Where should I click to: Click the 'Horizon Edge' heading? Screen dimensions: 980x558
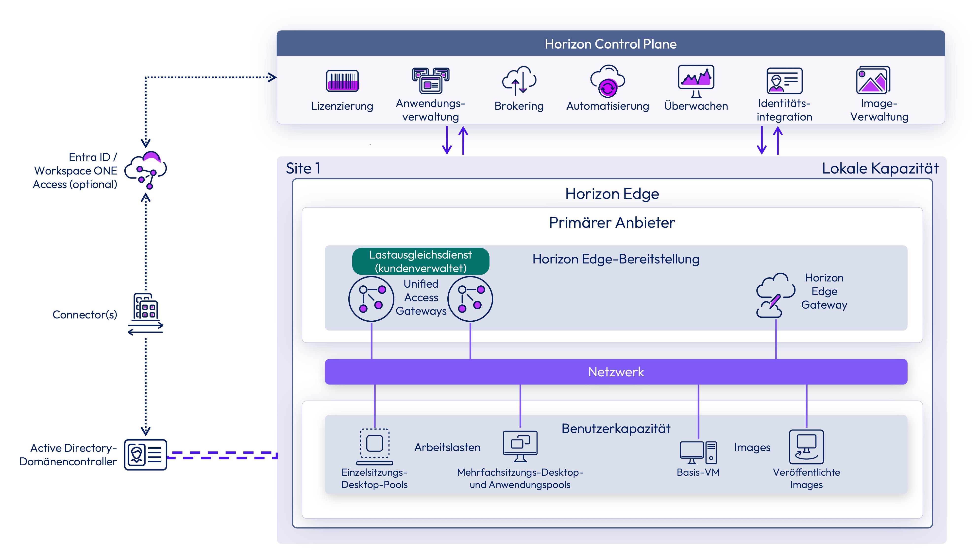(612, 194)
